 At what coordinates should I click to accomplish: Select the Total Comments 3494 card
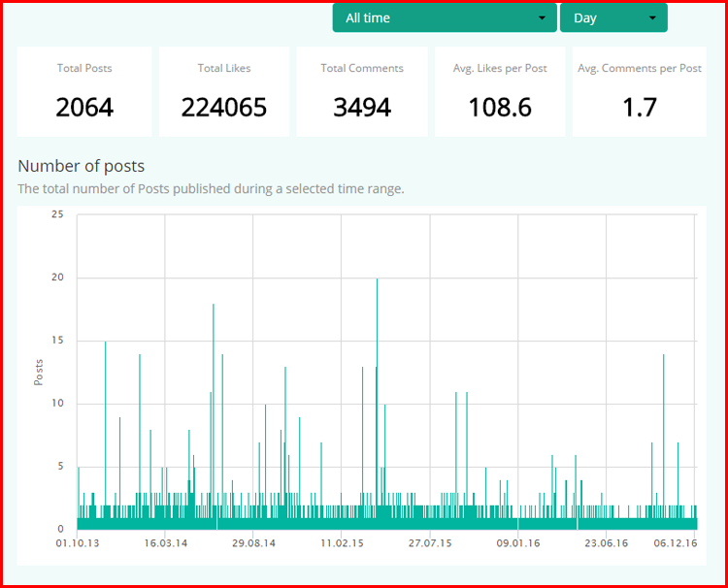click(x=362, y=91)
